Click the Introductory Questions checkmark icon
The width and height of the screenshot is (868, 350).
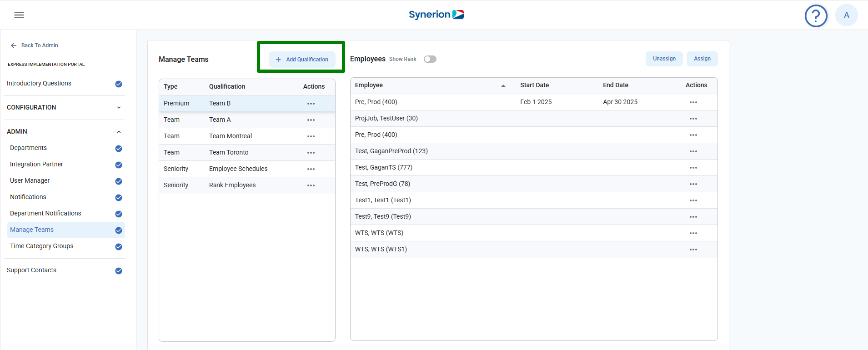click(119, 84)
